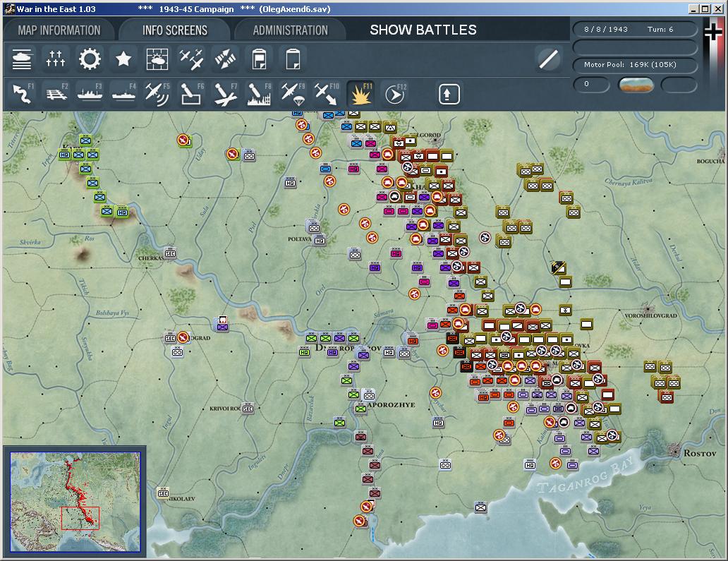
Task: Click the weather condition indicator
Action: click(636, 85)
